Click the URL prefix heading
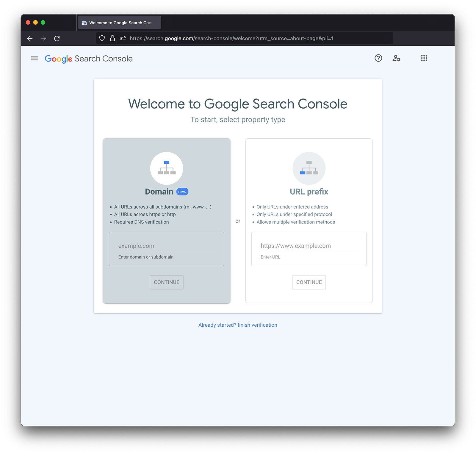 point(309,192)
